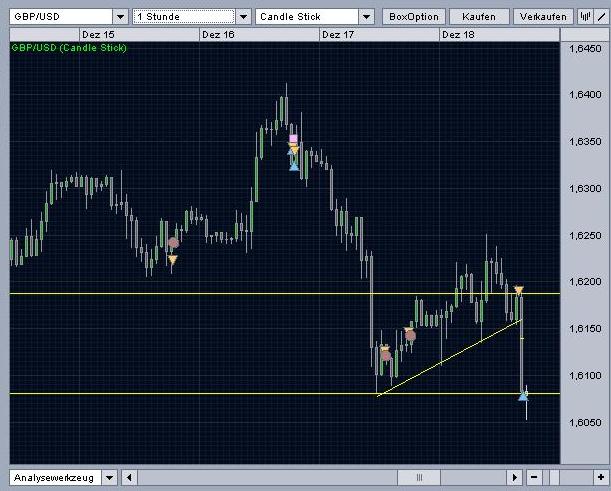Click the 1,6350 price axis label

click(585, 141)
